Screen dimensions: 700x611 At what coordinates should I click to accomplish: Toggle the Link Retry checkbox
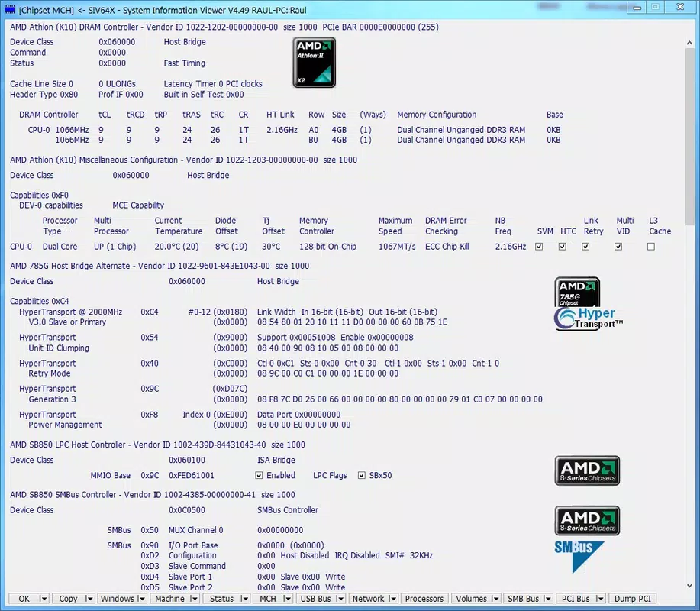pyautogui.click(x=585, y=247)
